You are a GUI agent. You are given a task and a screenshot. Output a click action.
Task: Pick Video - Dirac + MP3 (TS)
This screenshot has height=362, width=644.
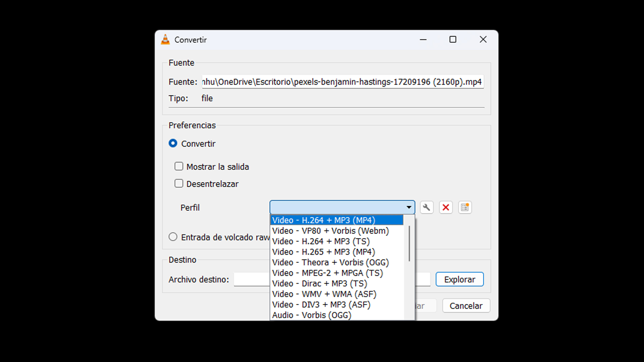337,284
